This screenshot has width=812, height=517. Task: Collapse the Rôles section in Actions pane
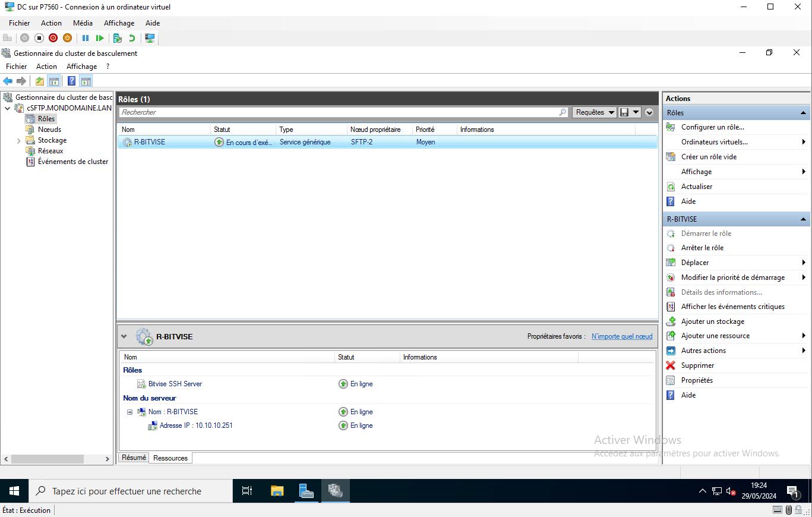pyautogui.click(x=804, y=113)
